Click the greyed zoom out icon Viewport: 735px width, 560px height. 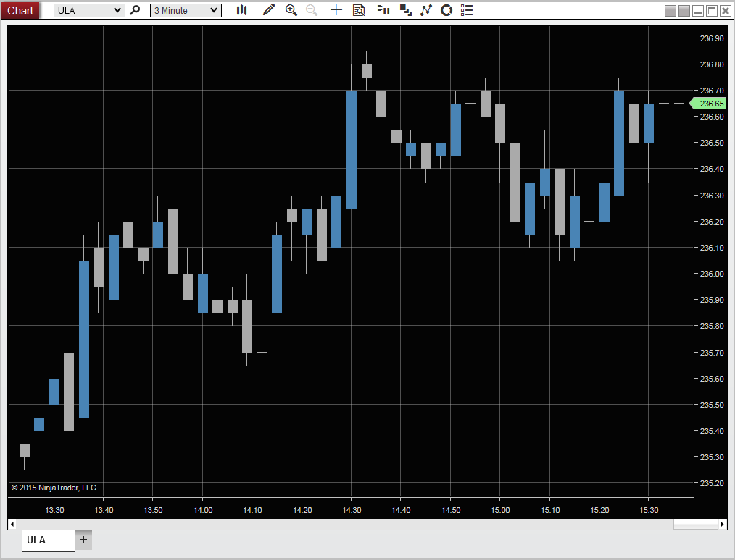coord(312,10)
